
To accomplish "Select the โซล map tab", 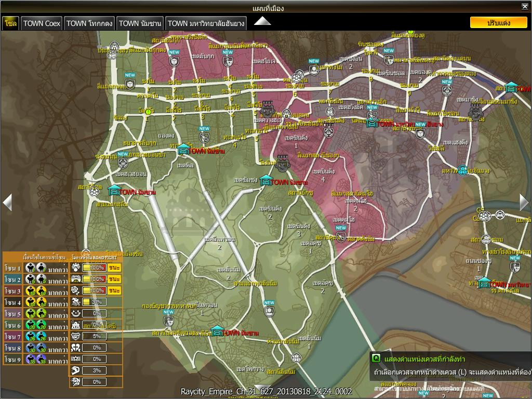I will point(10,23).
